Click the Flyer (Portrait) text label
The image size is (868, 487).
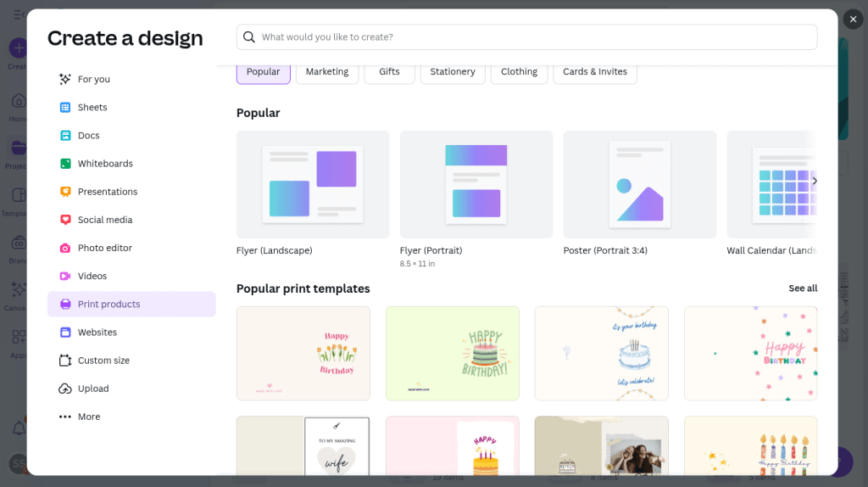[x=431, y=250]
